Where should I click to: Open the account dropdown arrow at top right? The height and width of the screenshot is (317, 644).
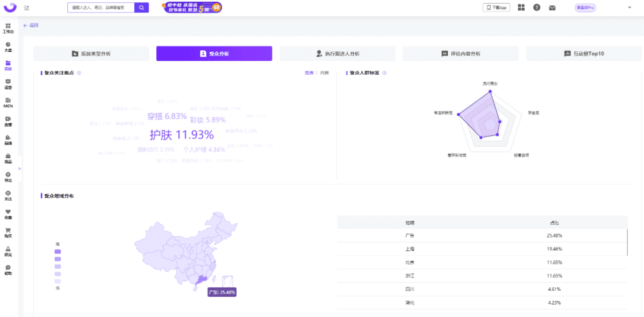[630, 7]
